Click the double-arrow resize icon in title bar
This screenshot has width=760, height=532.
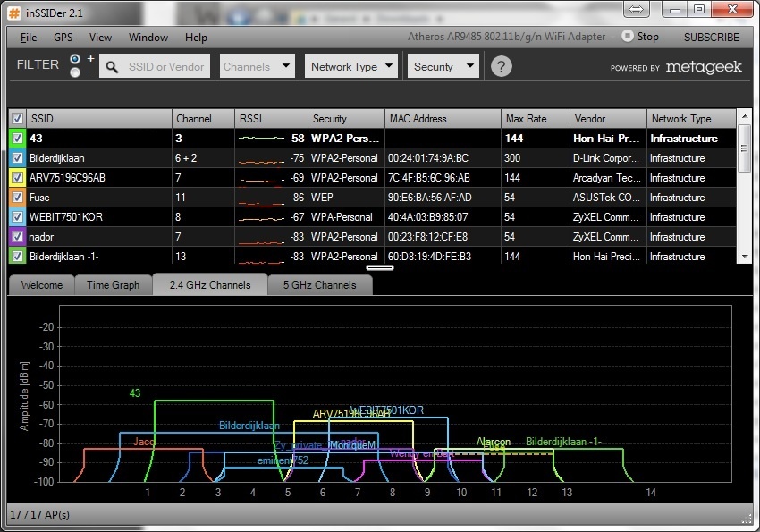pyautogui.click(x=638, y=9)
